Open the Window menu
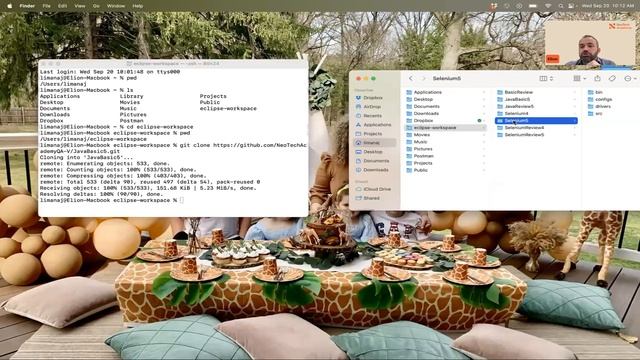The image size is (640, 360). tap(116, 6)
